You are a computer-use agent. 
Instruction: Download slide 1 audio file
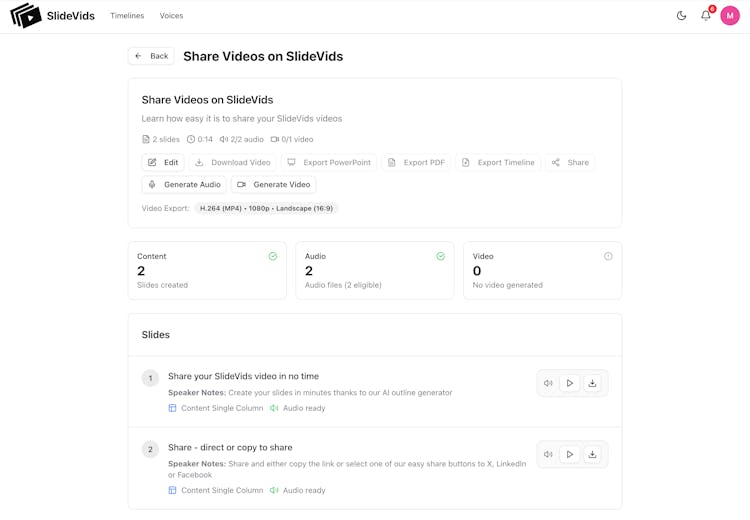coord(592,383)
